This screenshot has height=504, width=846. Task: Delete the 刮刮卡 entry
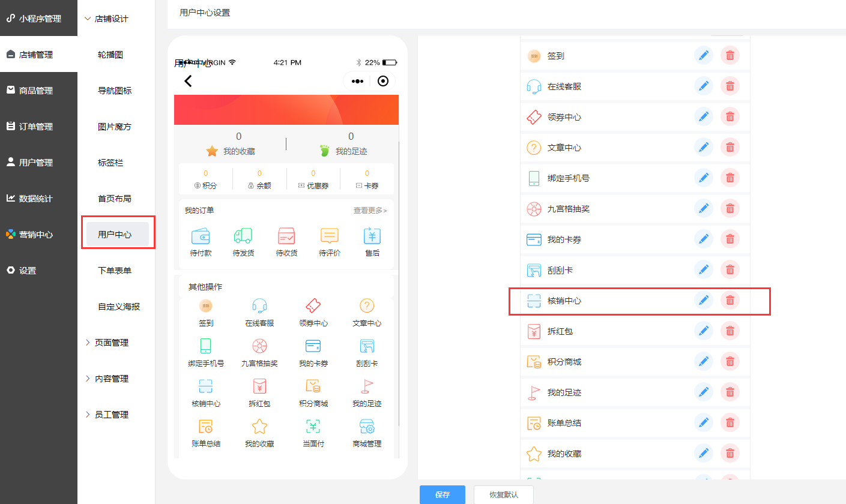[730, 269]
